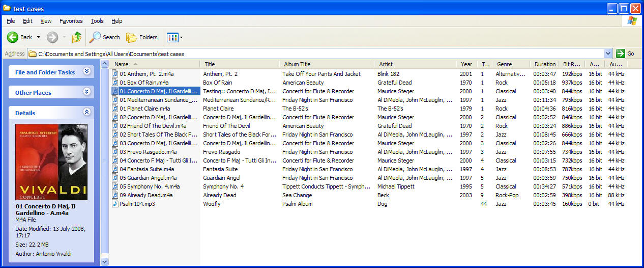Click file icon of 01 Planet Claire.m4a

[115, 109]
